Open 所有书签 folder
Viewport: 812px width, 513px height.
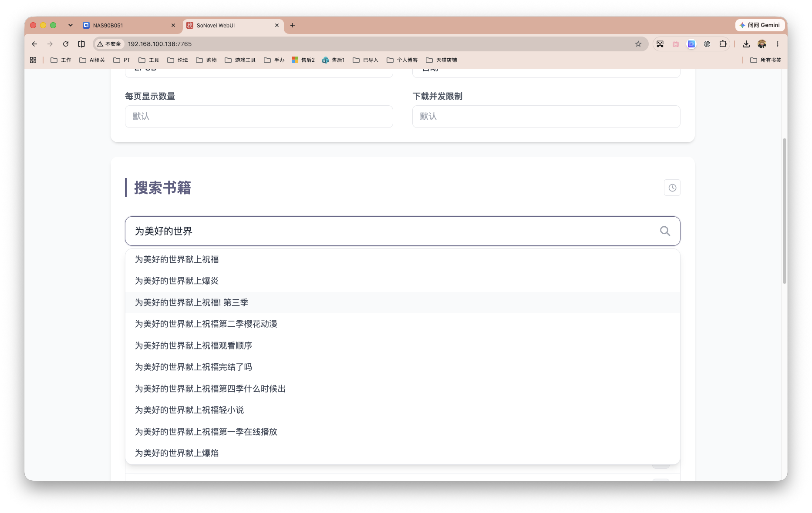(766, 60)
